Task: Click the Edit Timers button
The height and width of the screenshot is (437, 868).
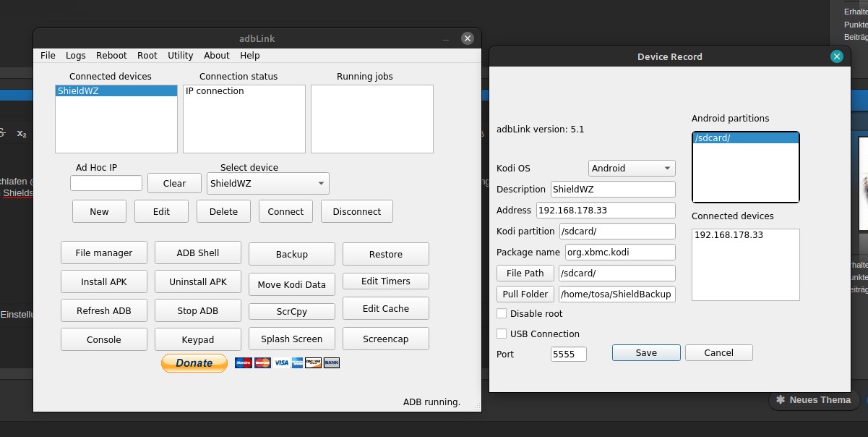Action: (x=386, y=281)
